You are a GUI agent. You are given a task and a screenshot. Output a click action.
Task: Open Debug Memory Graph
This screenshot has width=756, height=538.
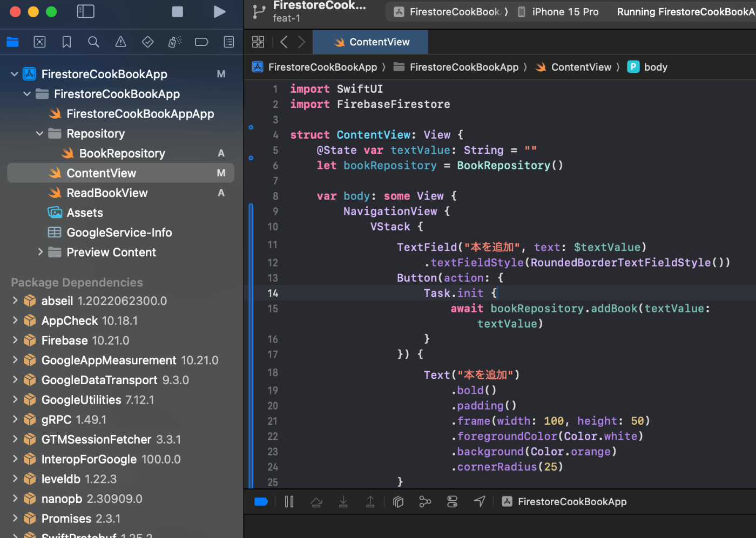(425, 502)
